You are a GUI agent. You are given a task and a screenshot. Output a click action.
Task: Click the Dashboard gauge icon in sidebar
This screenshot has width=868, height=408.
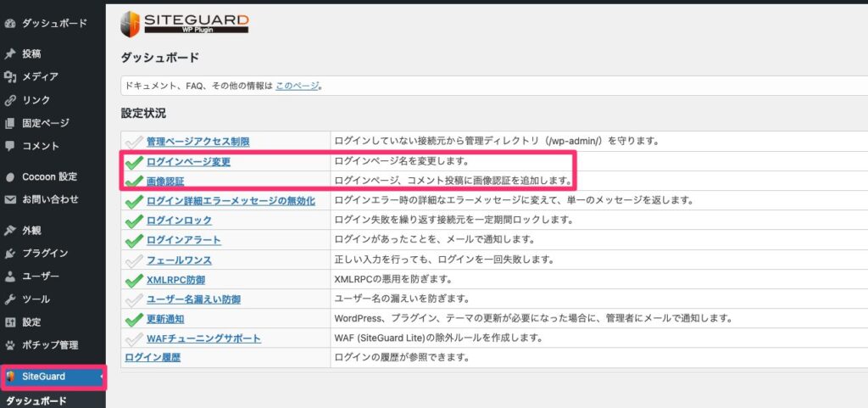pos(10,23)
